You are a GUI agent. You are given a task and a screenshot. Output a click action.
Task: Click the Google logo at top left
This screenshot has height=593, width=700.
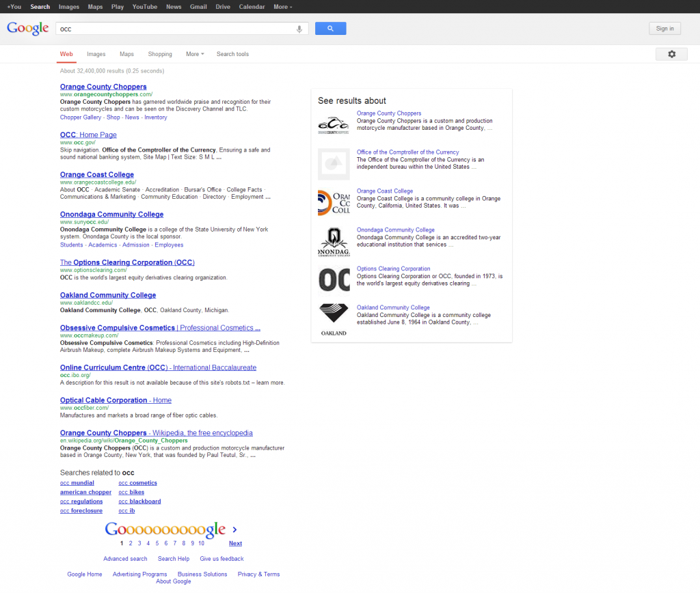coord(27,28)
